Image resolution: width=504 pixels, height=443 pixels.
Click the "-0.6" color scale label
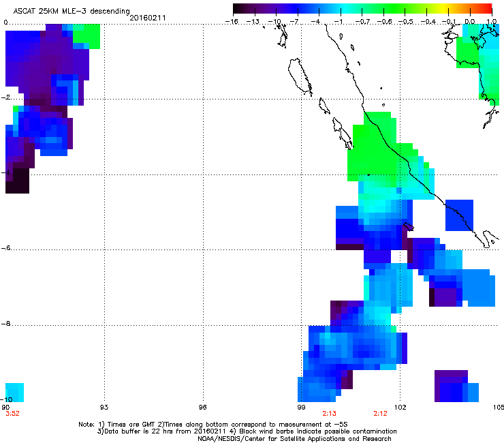[x=384, y=22]
